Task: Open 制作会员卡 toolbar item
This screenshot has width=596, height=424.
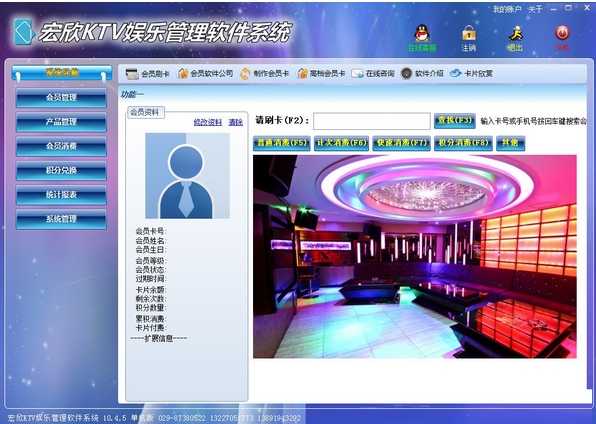Action: [264, 73]
